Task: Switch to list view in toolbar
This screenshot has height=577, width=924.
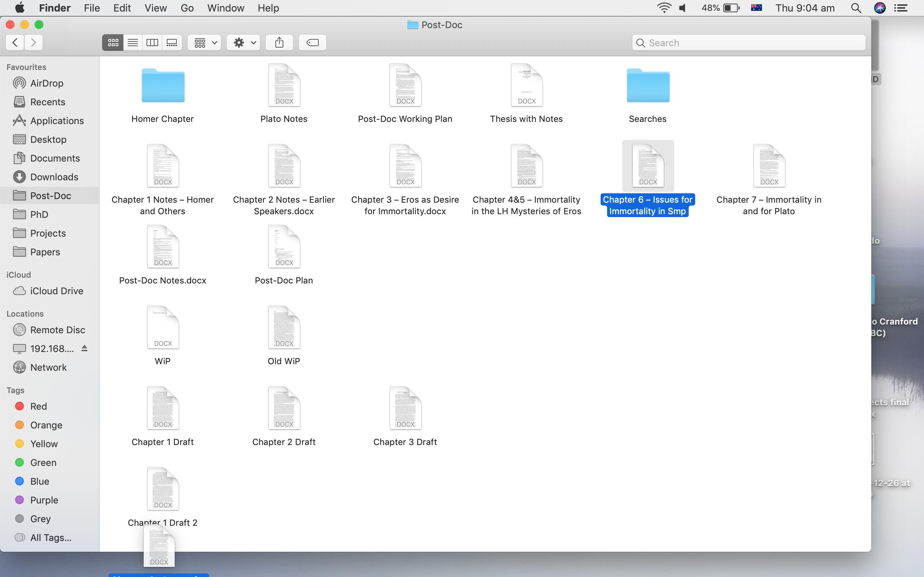Action: pyautogui.click(x=132, y=42)
